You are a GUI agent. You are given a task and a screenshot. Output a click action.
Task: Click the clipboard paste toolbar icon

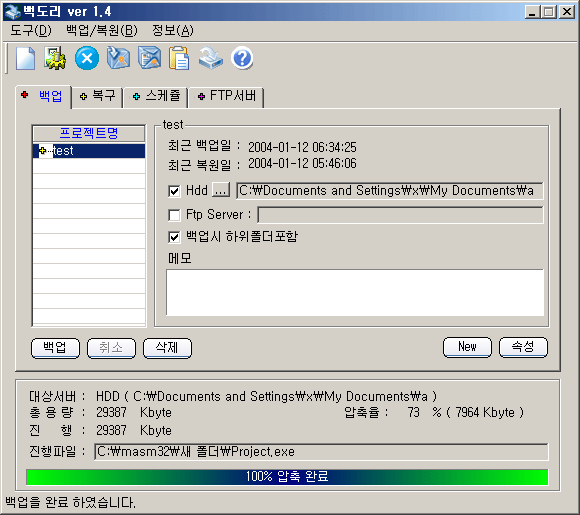[x=179, y=58]
